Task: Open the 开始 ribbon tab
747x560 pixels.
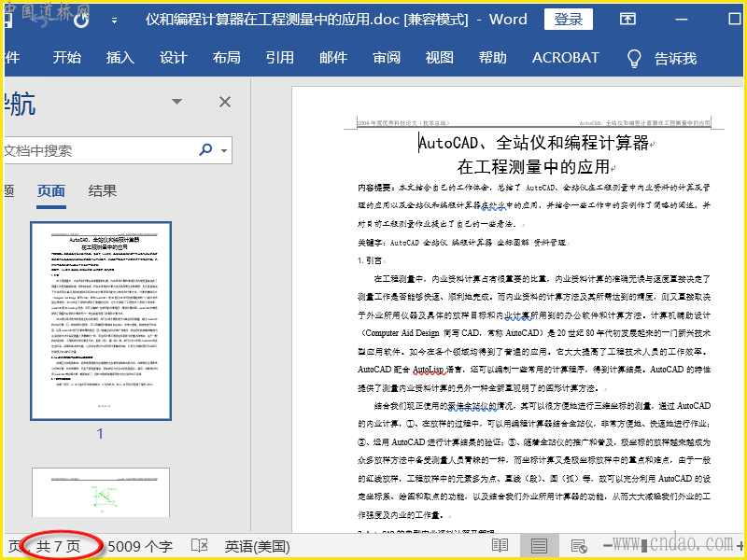Action: click(x=66, y=58)
